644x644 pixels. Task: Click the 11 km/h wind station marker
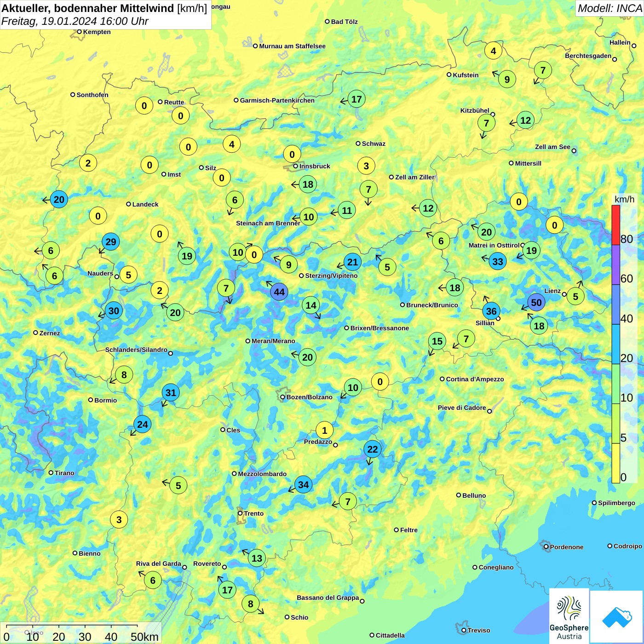pos(347,211)
